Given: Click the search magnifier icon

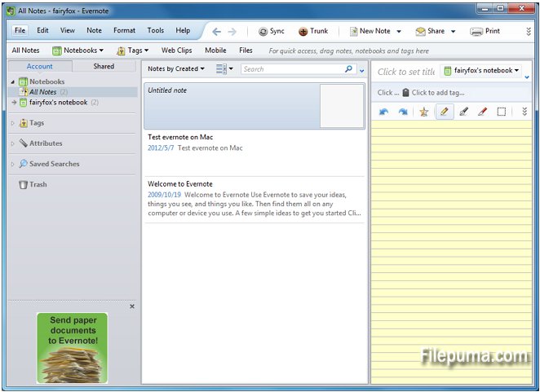Looking at the screenshot, I should pos(348,68).
